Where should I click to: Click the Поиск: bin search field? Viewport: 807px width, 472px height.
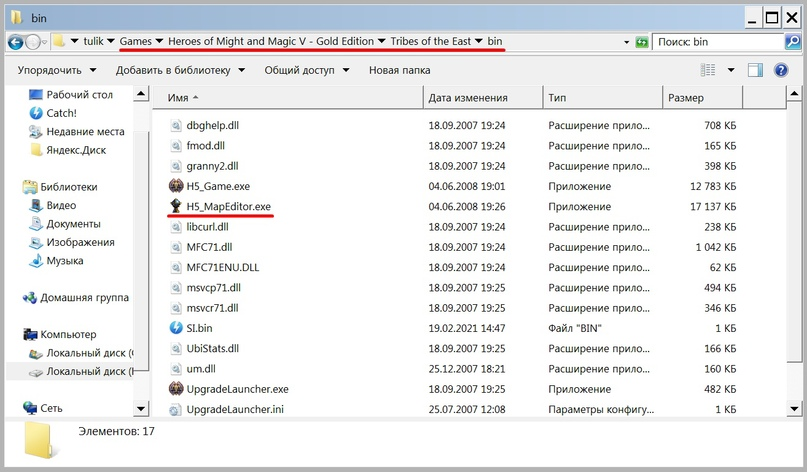tap(718, 42)
